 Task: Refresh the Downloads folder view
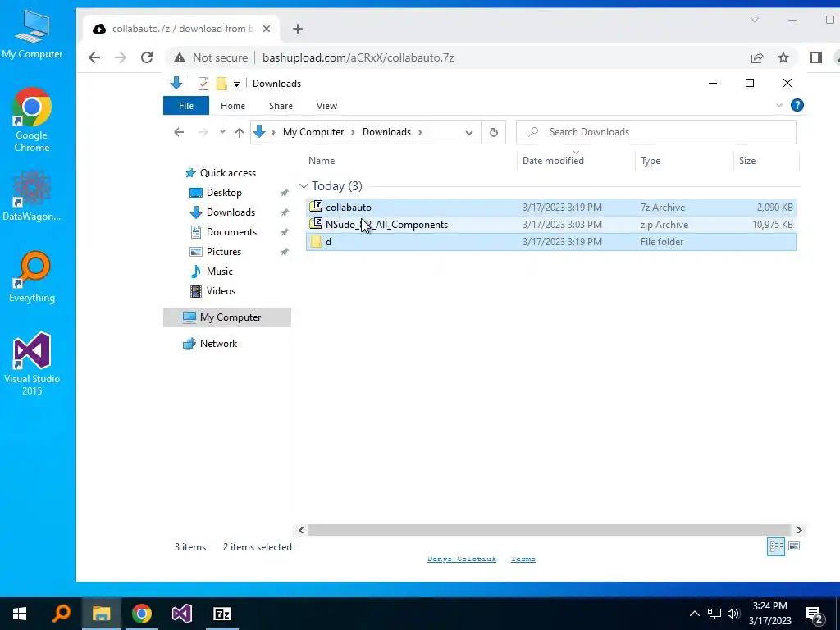coord(493,132)
